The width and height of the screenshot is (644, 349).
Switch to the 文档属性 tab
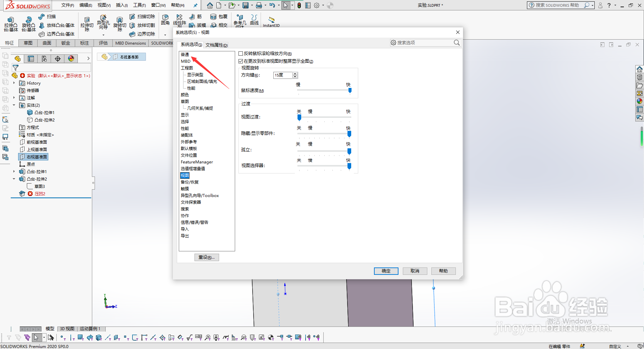pyautogui.click(x=216, y=45)
